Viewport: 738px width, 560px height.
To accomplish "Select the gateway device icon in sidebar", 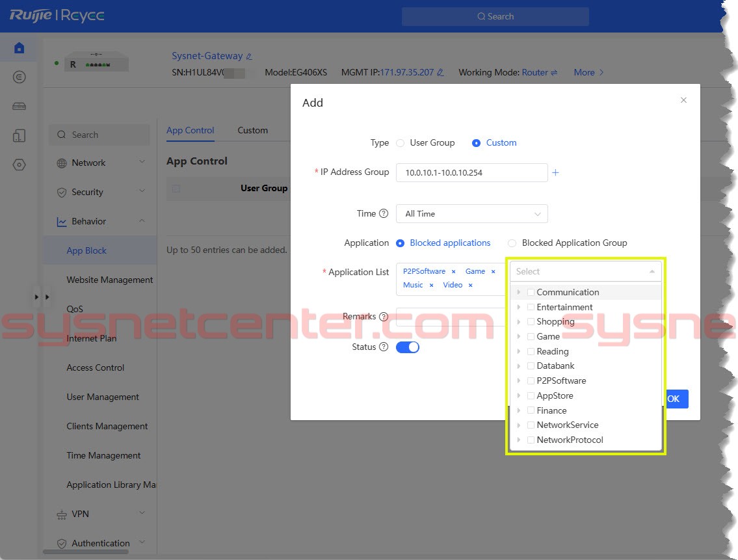I will 19,106.
